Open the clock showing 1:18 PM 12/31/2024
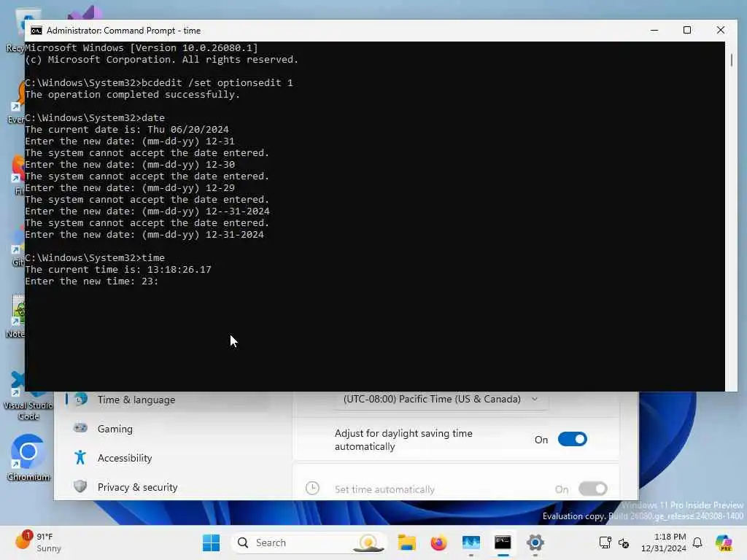The width and height of the screenshot is (747, 560). pyautogui.click(x=663, y=542)
